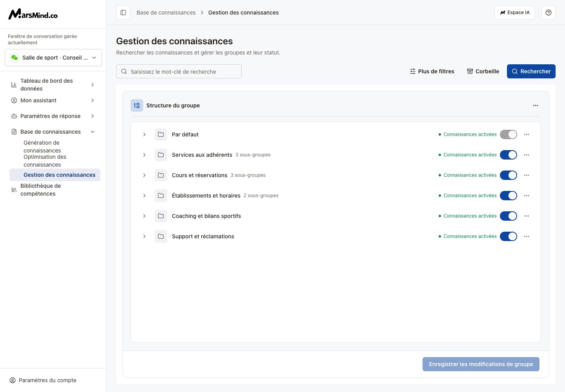Viewport: 565px width, 392px height.
Task: Open more options for Par défaut row
Action: [x=527, y=134]
